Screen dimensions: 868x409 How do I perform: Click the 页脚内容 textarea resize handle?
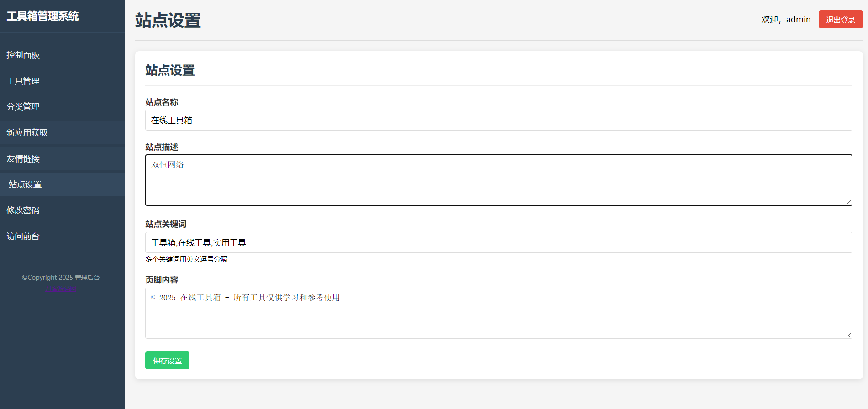[849, 335]
